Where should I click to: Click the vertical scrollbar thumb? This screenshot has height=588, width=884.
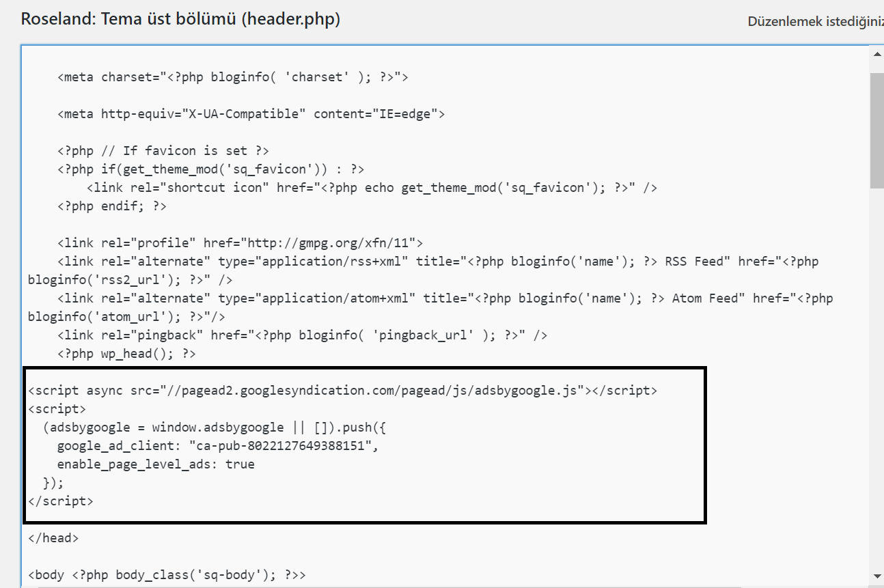click(876, 130)
